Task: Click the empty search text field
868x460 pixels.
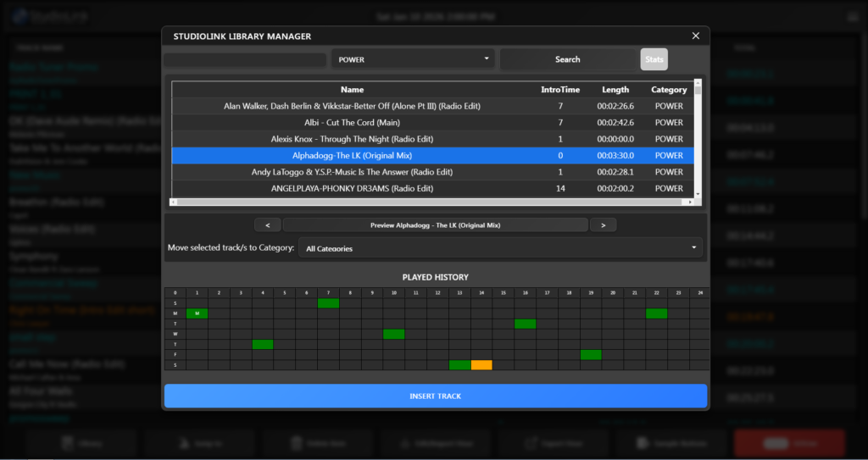Action: point(245,60)
